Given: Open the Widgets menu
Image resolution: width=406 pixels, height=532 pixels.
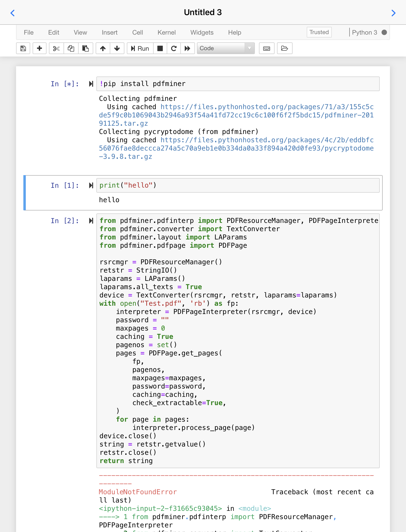Looking at the screenshot, I should [202, 32].
